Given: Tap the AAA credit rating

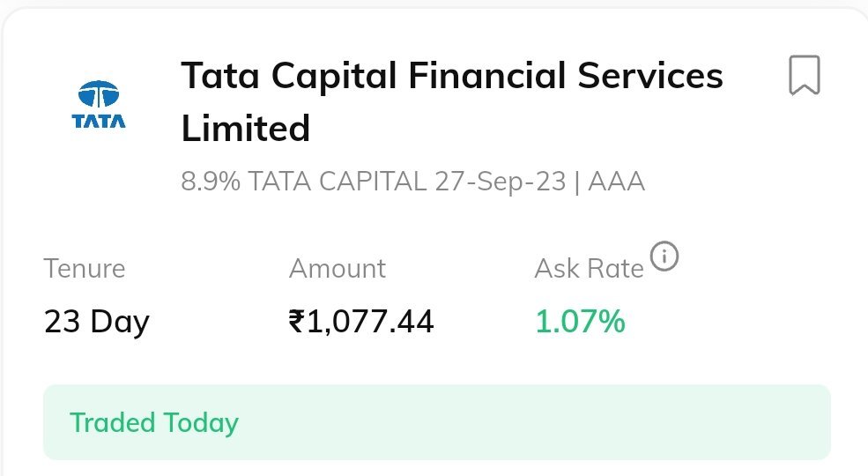Looking at the screenshot, I should (617, 182).
